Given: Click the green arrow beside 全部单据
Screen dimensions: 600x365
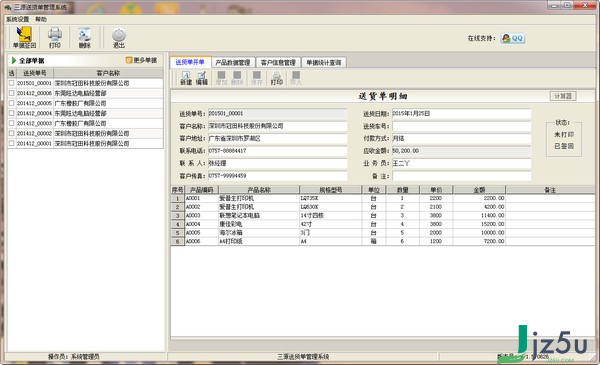Looking at the screenshot, I should point(14,60).
